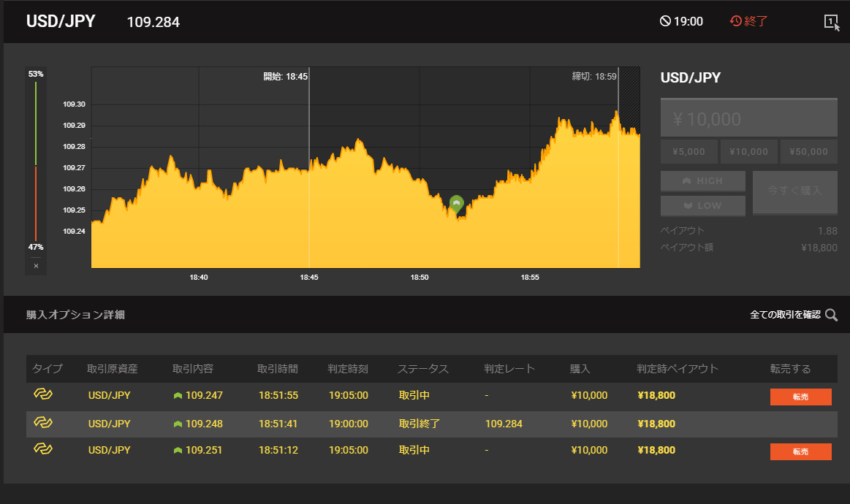
Task: Click the type icon of the 109.247 trade
Action: tap(43, 395)
